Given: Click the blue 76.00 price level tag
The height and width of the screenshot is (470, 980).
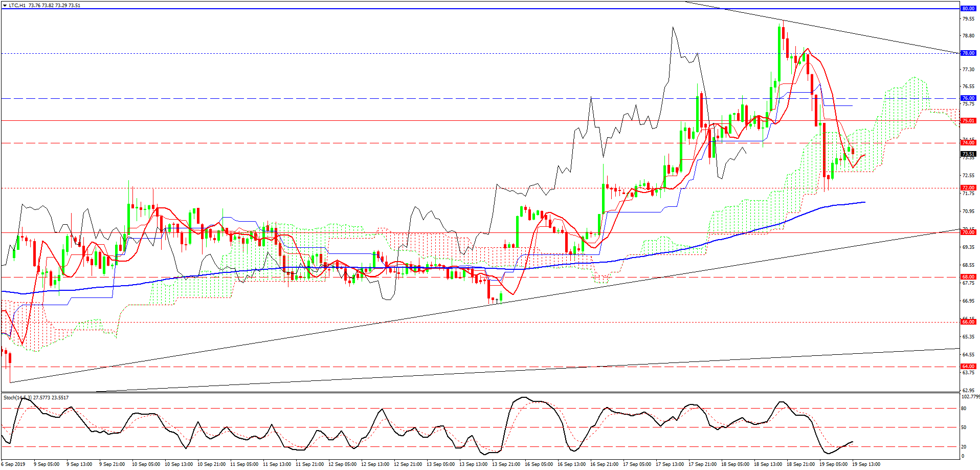Looking at the screenshot, I should coord(968,98).
